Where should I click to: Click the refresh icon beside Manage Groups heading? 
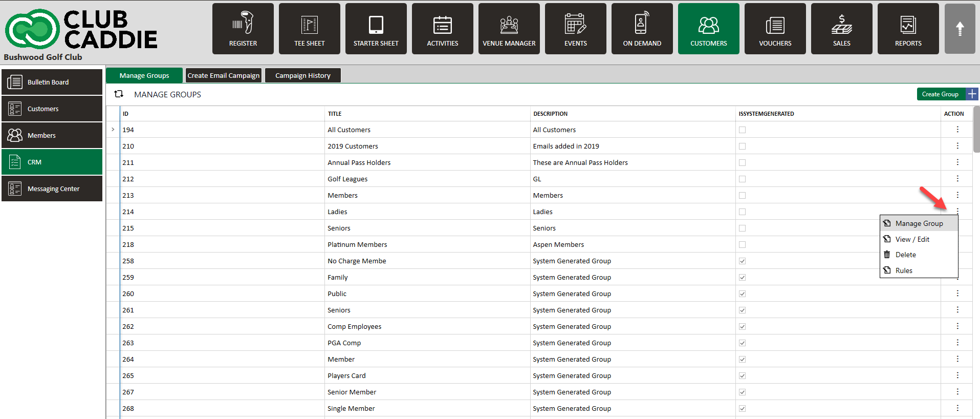click(119, 94)
